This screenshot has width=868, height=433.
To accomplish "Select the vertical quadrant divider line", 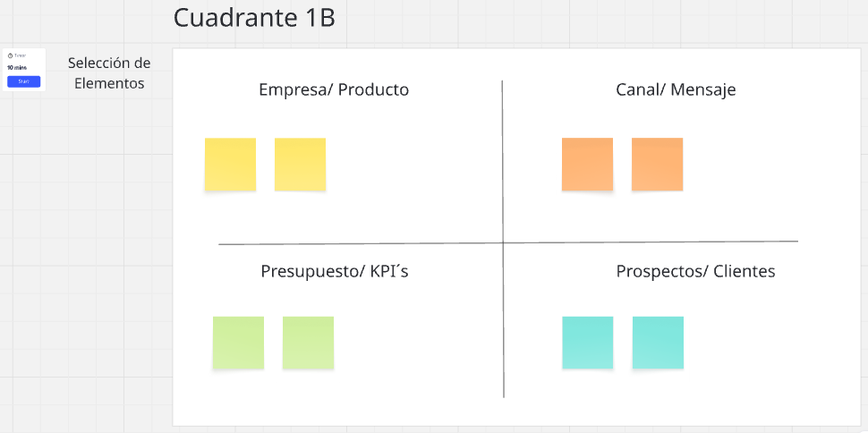I will coord(503,161).
